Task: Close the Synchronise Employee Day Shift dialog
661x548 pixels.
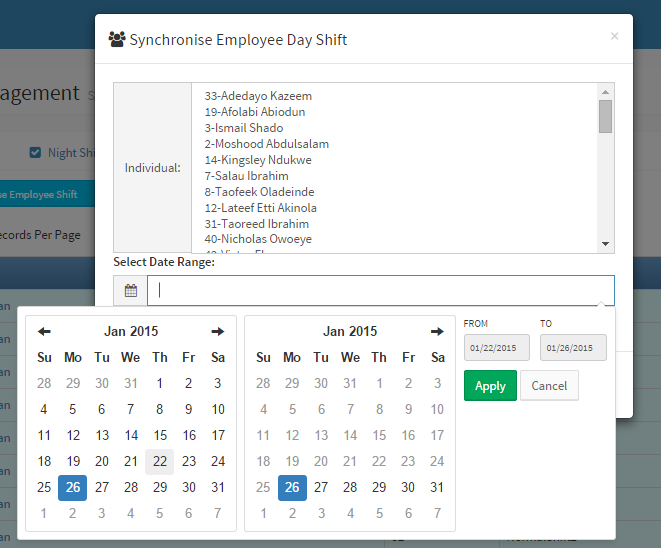Action: point(614,36)
